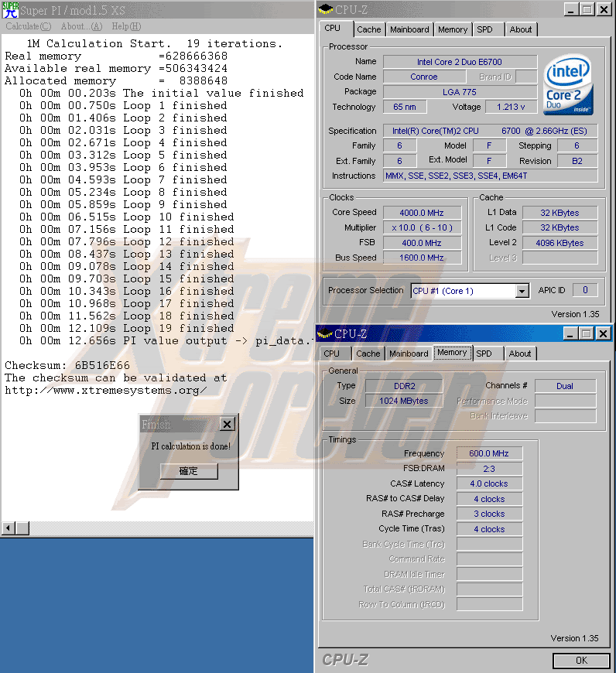Click the horizontal scrollbar track in Super PI

[172, 528]
